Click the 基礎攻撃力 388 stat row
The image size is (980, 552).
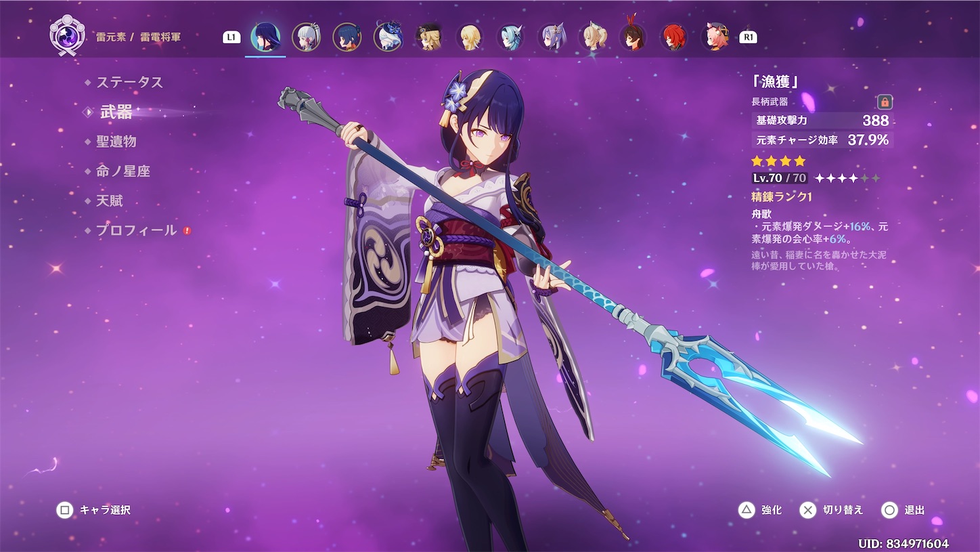pyautogui.click(x=822, y=121)
